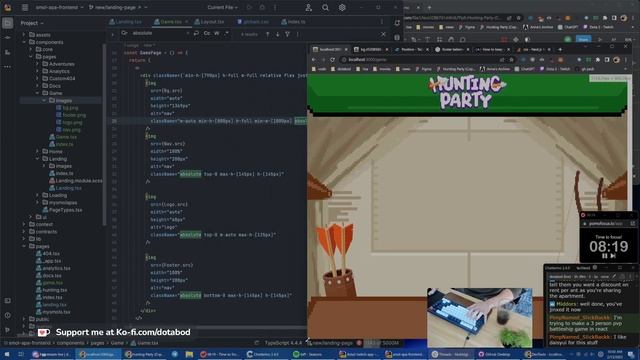Click the browser reload button in localhost window
This screenshot has height=360, width=640.
[x=333, y=60]
